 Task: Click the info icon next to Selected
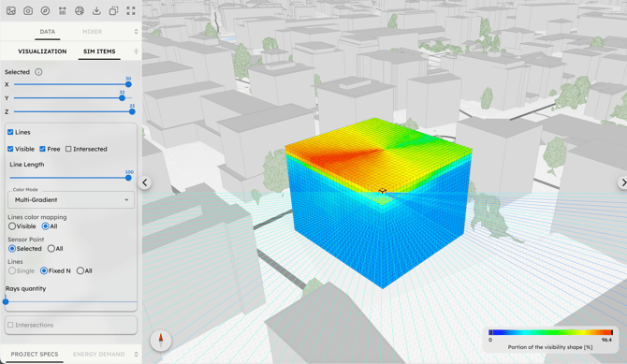38,72
